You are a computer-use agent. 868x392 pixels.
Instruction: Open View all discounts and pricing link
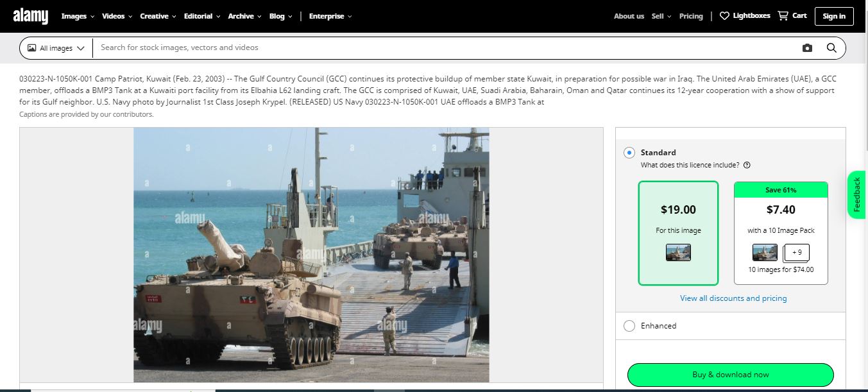coord(733,298)
